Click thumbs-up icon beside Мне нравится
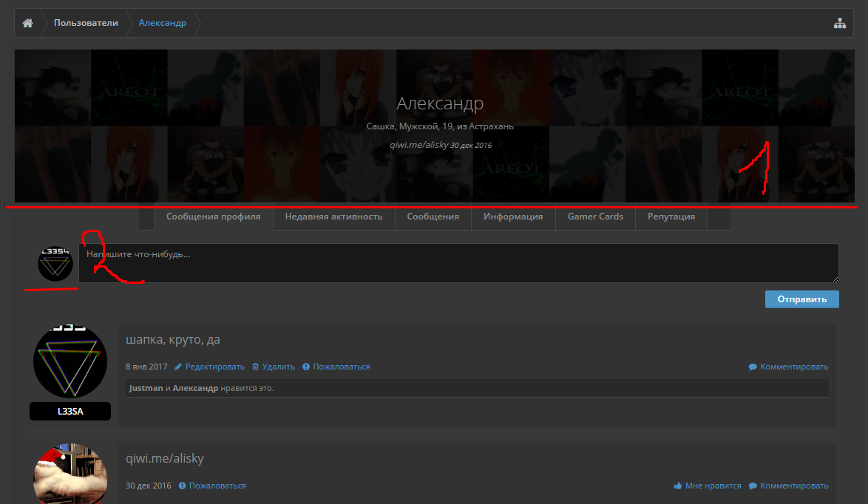 pyautogui.click(x=677, y=486)
